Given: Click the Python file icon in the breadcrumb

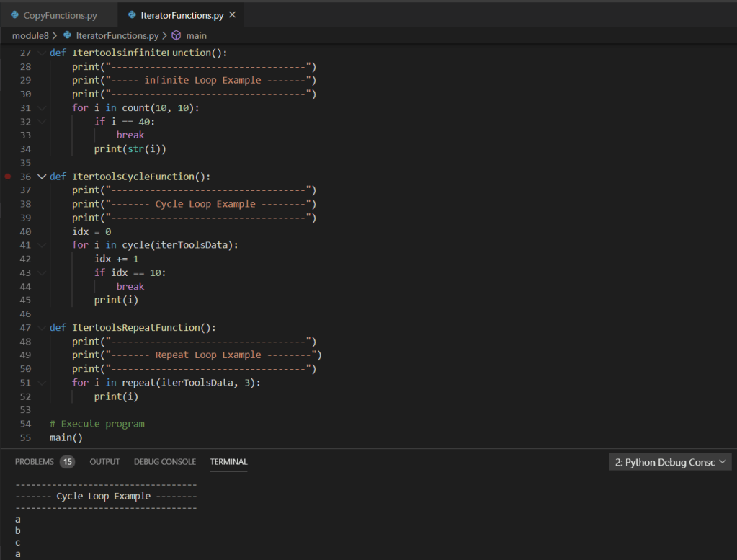Looking at the screenshot, I should (68, 35).
